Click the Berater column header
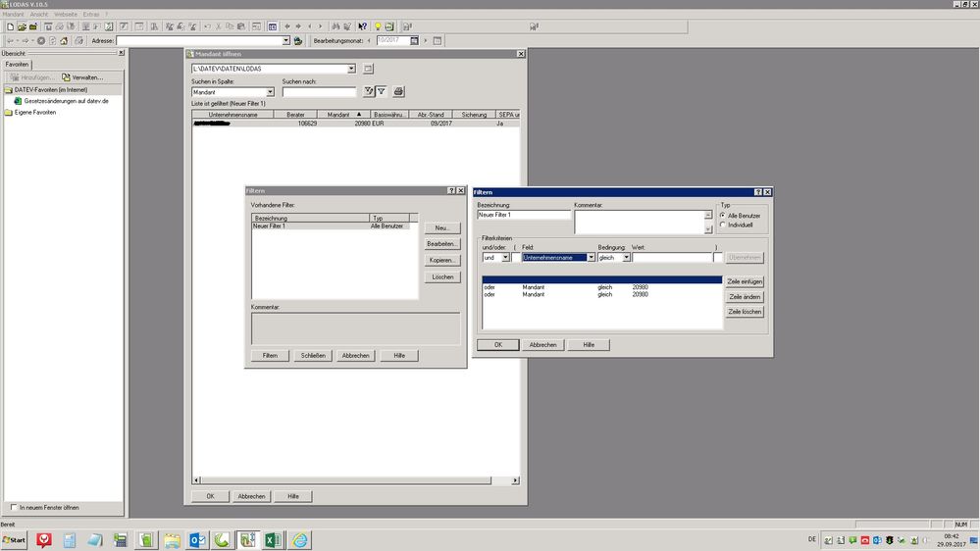The width and height of the screenshot is (980, 551). pos(295,115)
